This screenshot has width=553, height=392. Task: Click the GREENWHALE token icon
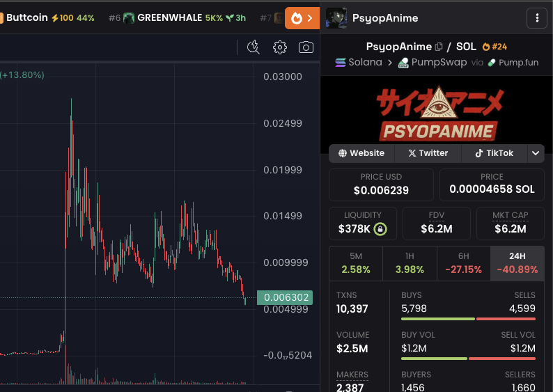[129, 18]
